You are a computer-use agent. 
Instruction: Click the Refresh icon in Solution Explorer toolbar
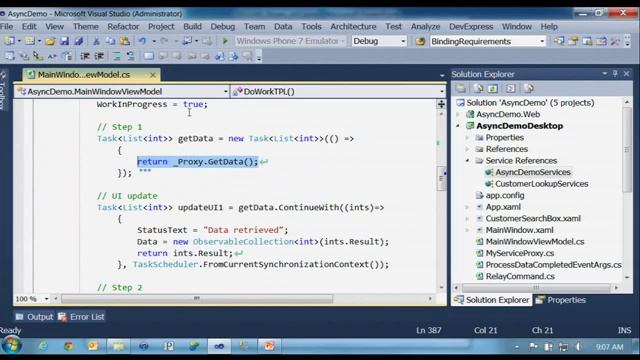493,88
